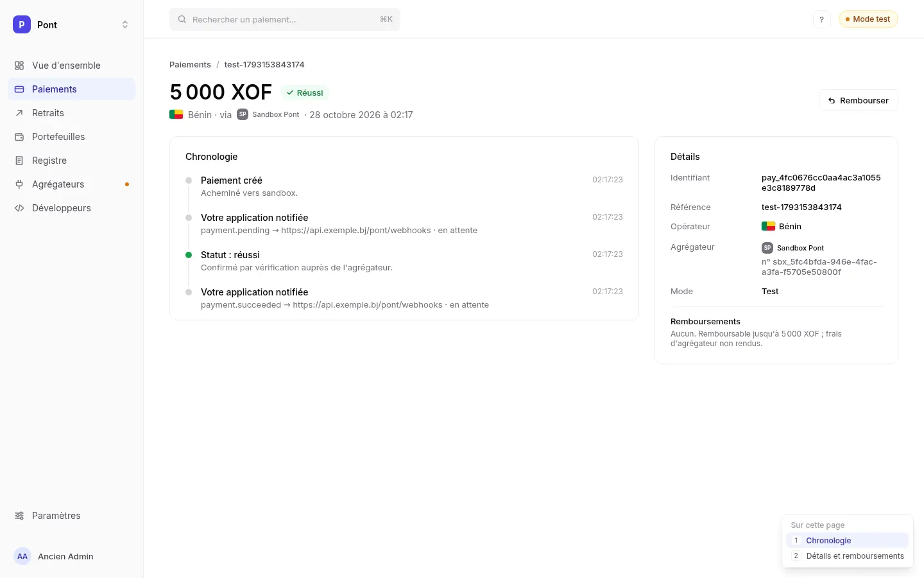Select the 'Statut : réussi' timeline entry

click(x=404, y=261)
